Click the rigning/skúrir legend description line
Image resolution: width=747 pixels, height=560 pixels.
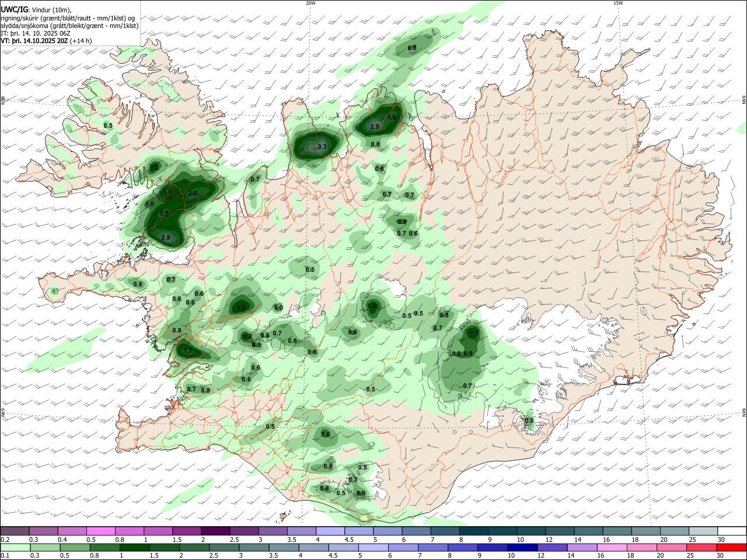[x=68, y=17]
